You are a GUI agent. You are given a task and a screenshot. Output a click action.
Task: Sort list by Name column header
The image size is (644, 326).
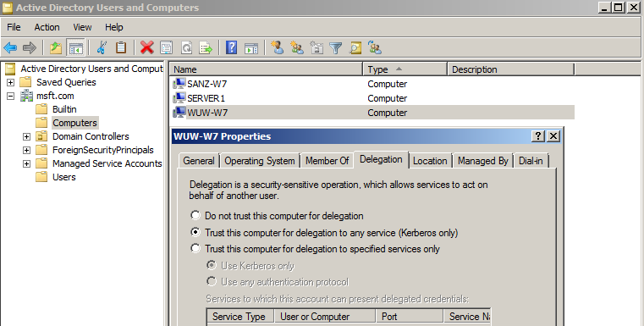(266, 69)
